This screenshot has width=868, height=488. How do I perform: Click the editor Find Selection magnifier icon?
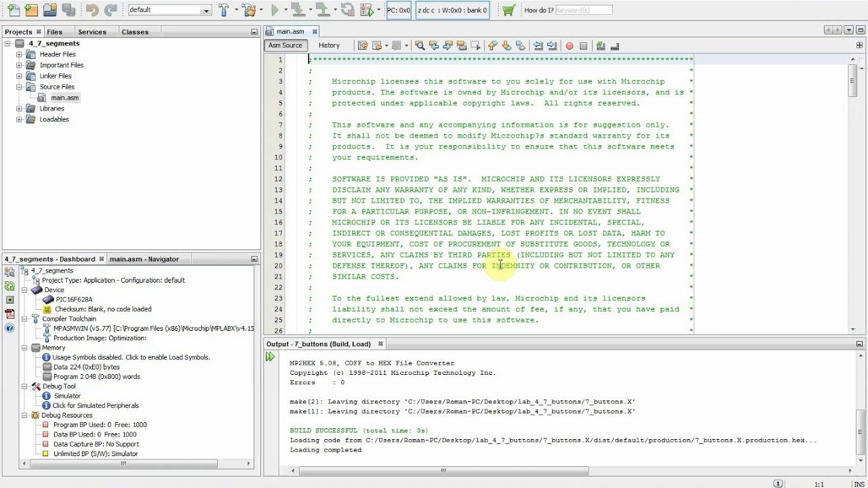point(420,45)
